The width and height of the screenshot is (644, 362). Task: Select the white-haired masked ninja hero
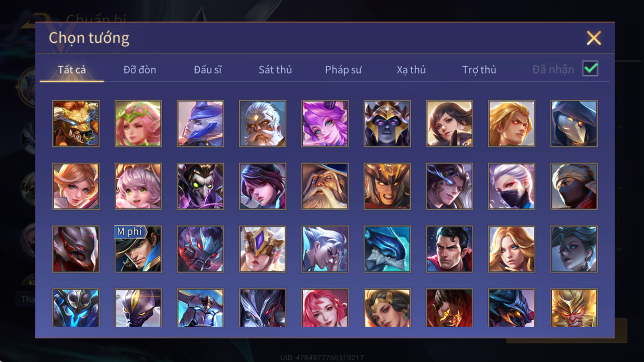click(512, 186)
